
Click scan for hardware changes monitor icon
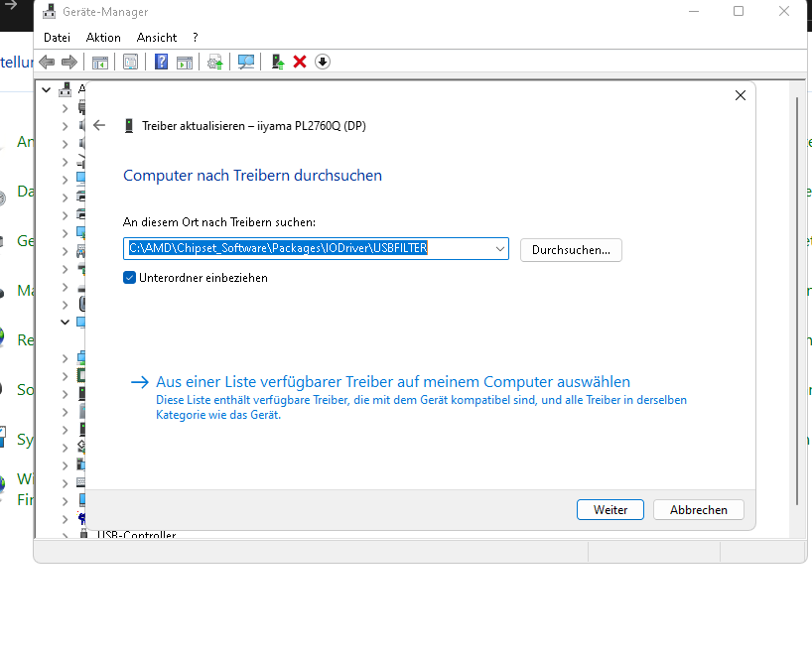tap(246, 63)
